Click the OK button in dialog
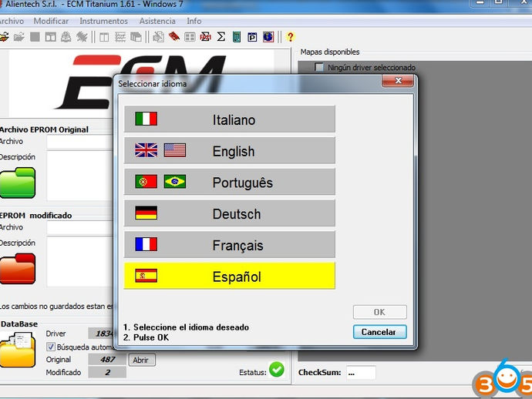 coord(379,312)
